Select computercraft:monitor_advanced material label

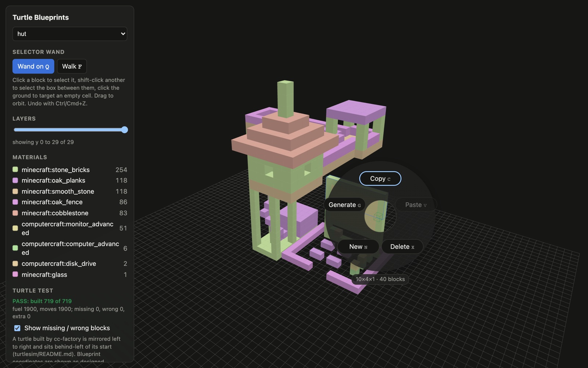click(x=68, y=228)
